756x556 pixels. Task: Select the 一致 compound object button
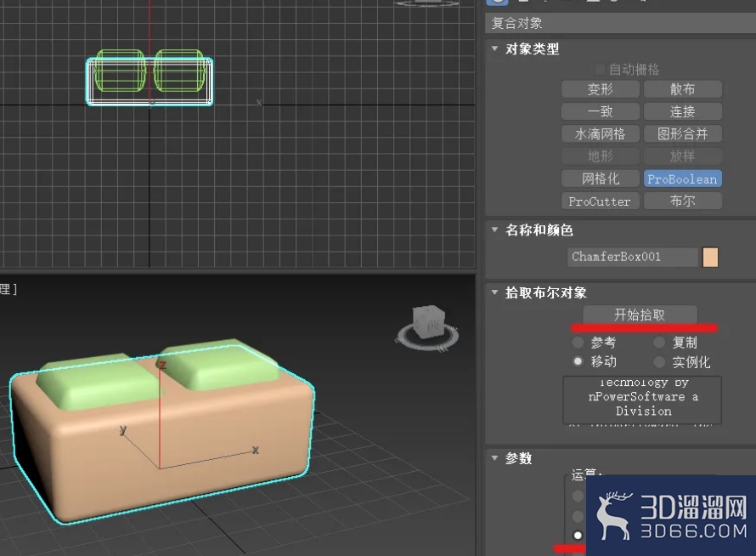tap(601, 111)
